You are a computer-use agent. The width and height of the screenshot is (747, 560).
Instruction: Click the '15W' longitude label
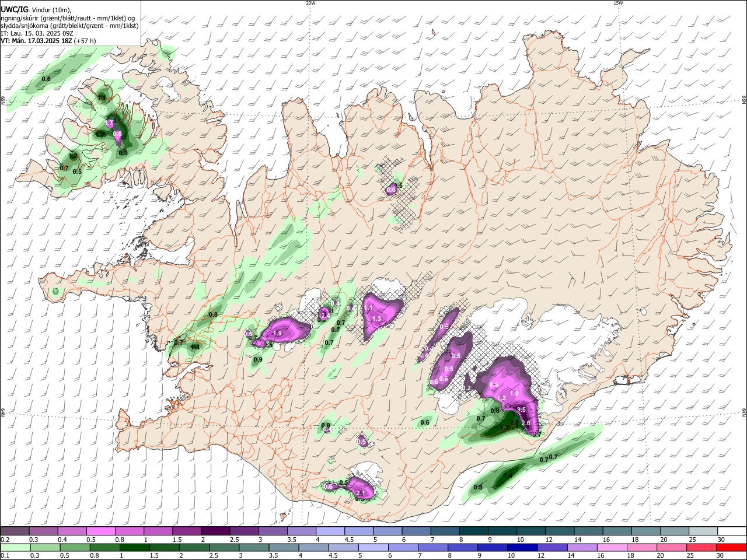pyautogui.click(x=618, y=3)
